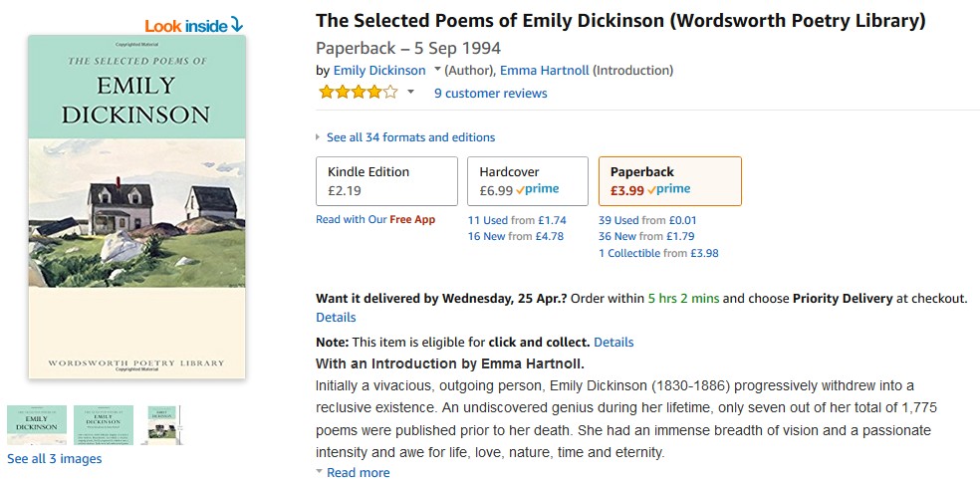Open See all 3 images link
The width and height of the screenshot is (980, 481).
click(54, 459)
